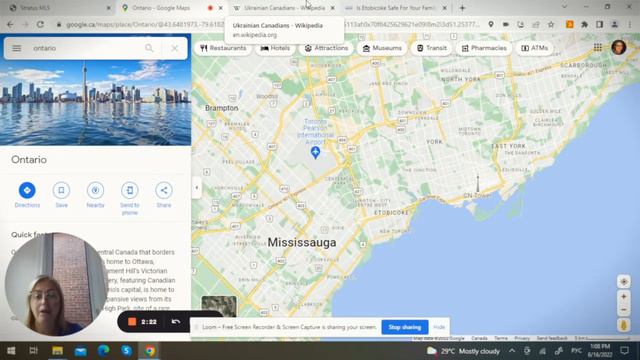The height and width of the screenshot is (360, 640).
Task: Select the Attractions chip
Action: click(326, 48)
